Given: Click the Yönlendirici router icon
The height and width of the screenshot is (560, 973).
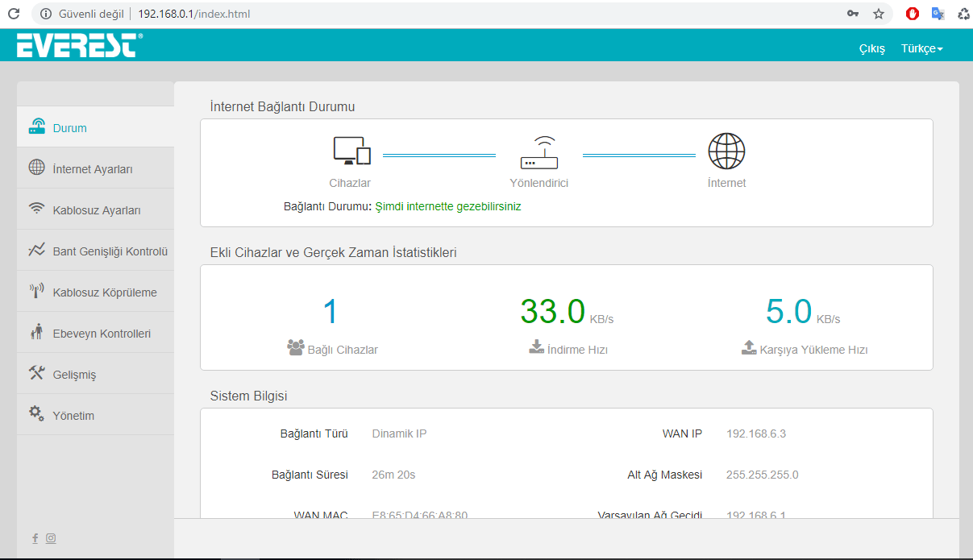Looking at the screenshot, I should (538, 151).
